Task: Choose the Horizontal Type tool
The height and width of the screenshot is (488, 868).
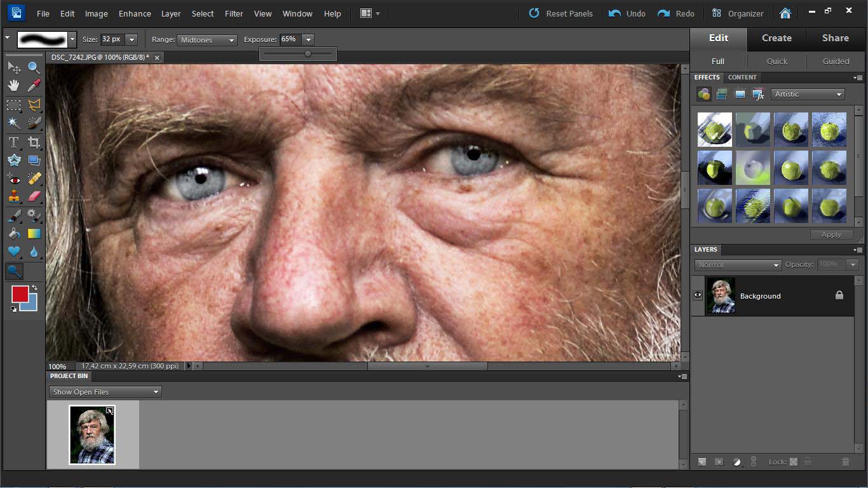Action: [x=13, y=142]
